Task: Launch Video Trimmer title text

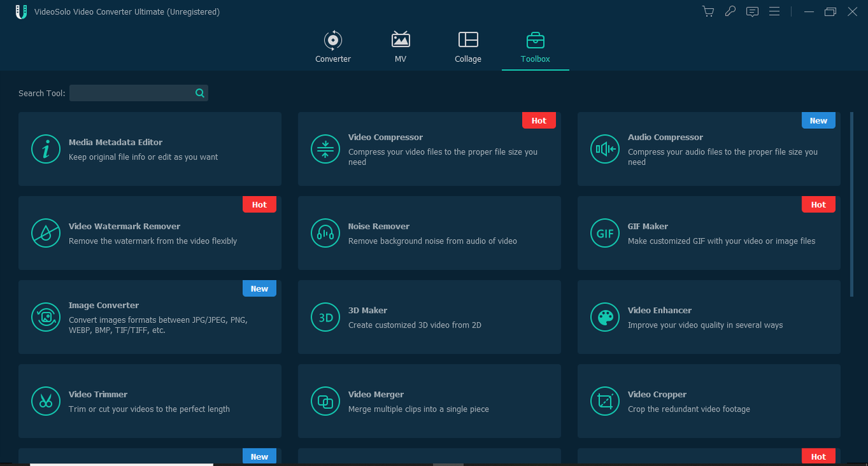Action: 98,395
